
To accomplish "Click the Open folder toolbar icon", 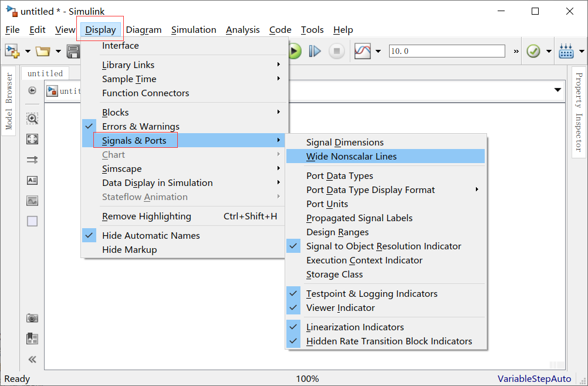I will tap(43, 51).
